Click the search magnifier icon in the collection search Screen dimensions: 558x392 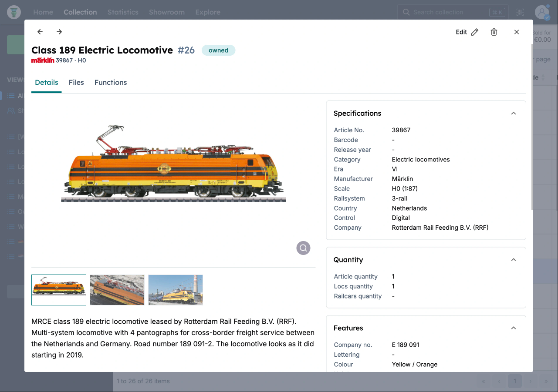point(406,12)
